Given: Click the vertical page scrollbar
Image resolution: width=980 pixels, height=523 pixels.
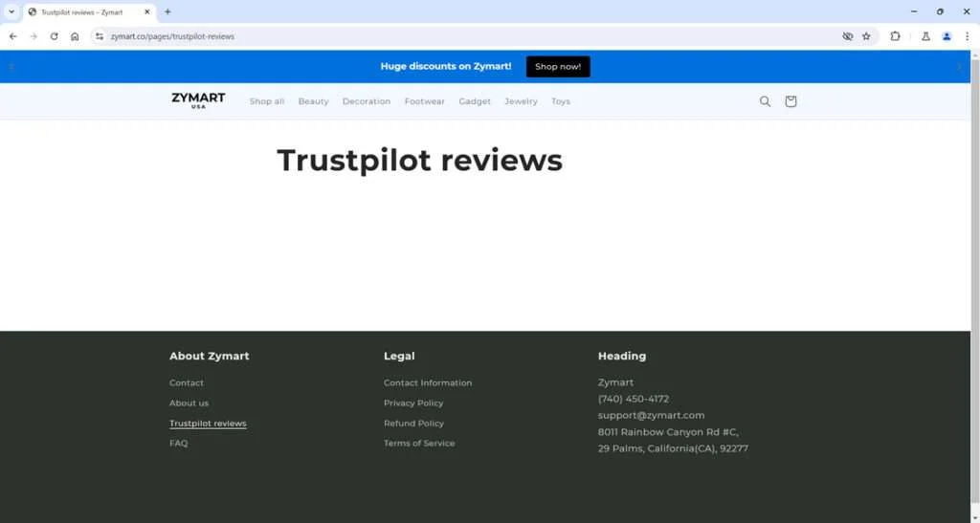Looking at the screenshot, I should tap(975, 187).
